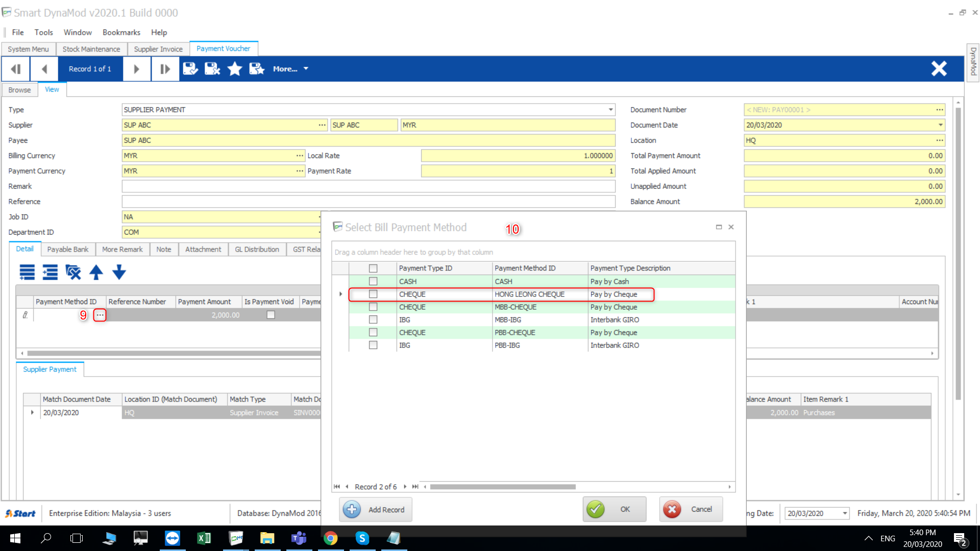
Task: Click the Add Record button
Action: 376,510
